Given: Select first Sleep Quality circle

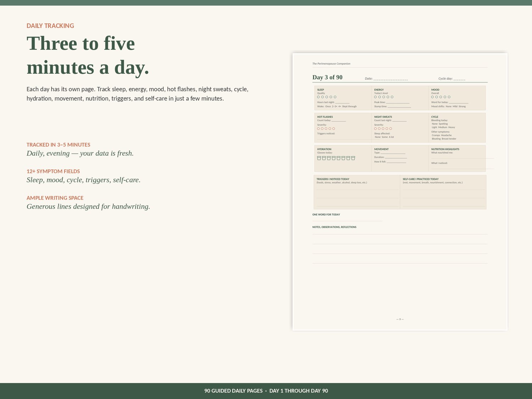Looking at the screenshot, I should coord(318,97).
